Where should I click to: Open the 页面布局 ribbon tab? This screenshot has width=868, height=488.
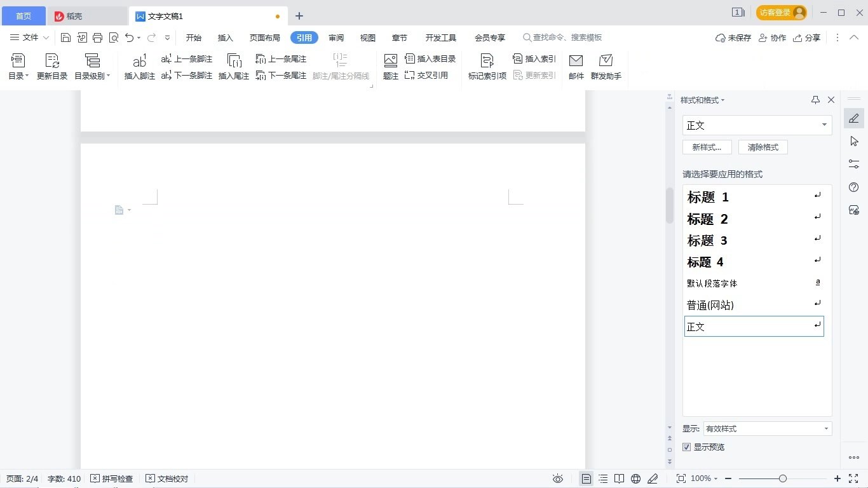(264, 38)
